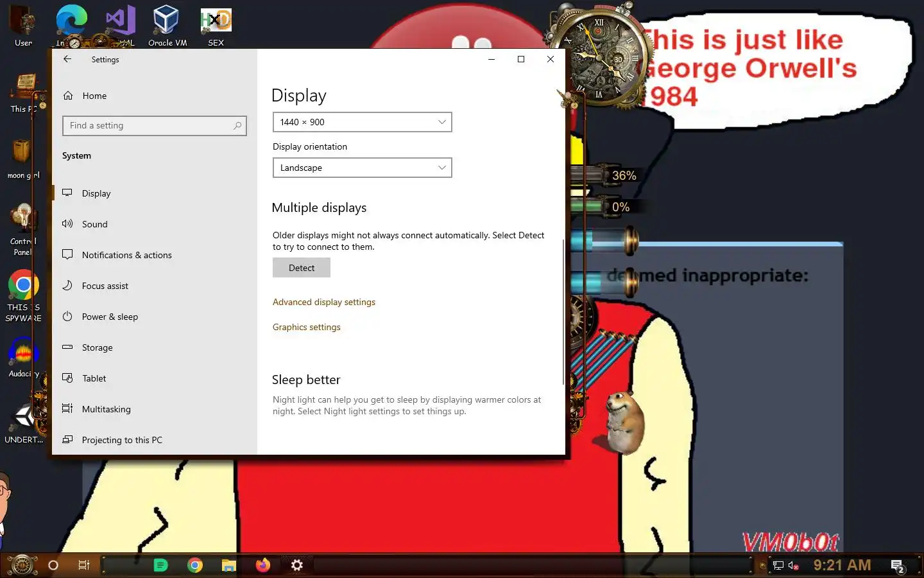Open Control Panel desktop icon
Screen dimensions: 924x578
(23, 229)
